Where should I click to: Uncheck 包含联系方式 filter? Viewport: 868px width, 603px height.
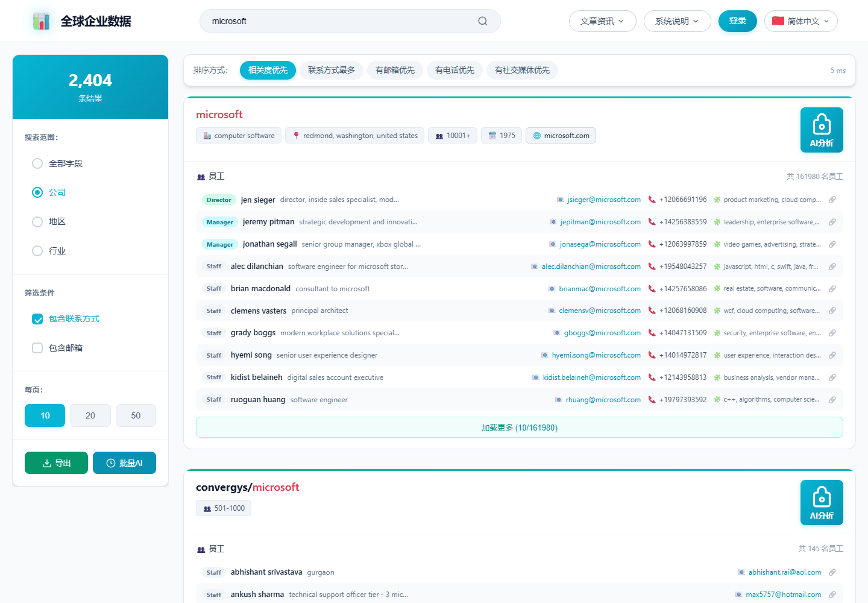point(37,319)
